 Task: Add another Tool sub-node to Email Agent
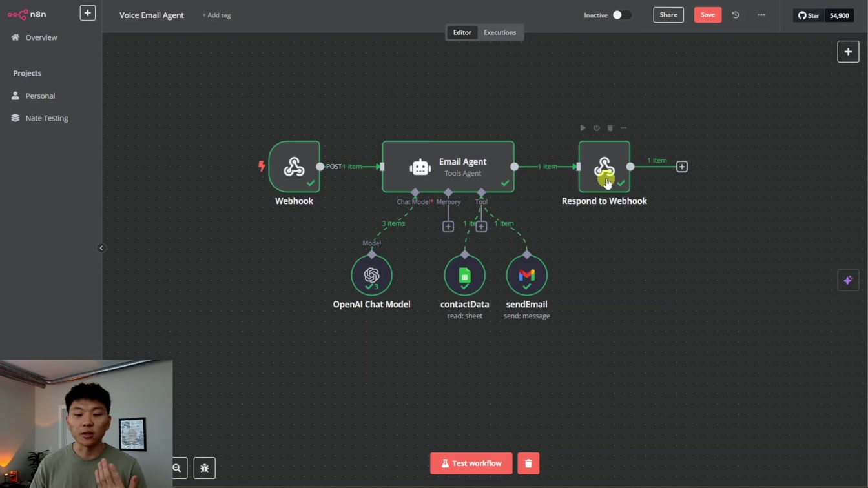click(481, 227)
